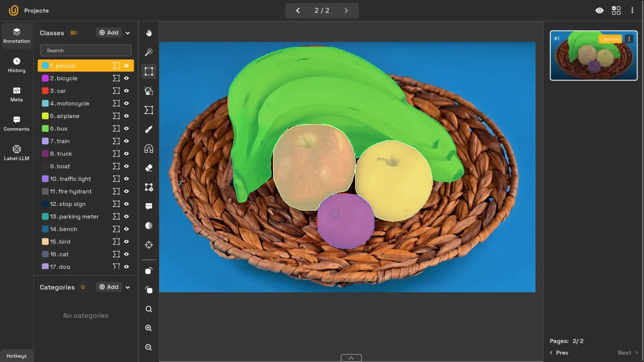Collapse the Classes panel with its chevron
This screenshot has height=362, width=644.
pos(128,32)
